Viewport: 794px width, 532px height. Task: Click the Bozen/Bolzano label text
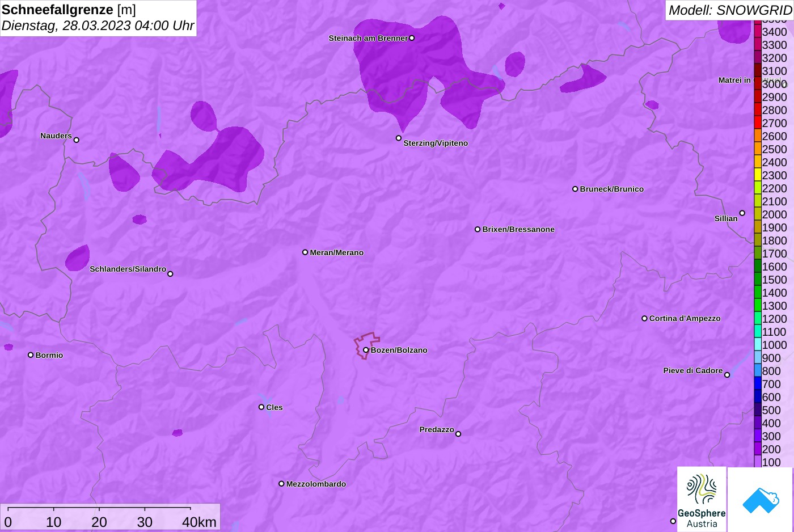pyautogui.click(x=399, y=350)
